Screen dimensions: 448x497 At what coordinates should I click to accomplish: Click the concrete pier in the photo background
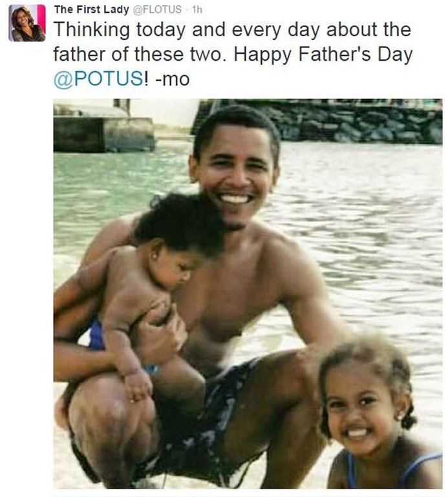pos(103,133)
